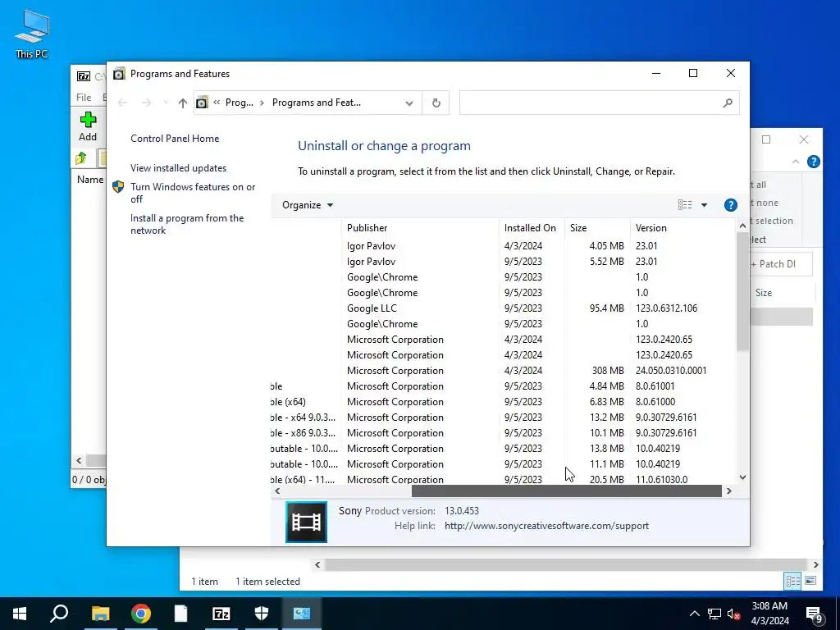
Task: Click vertical scrollbar up arrow in program list
Action: 742,226
